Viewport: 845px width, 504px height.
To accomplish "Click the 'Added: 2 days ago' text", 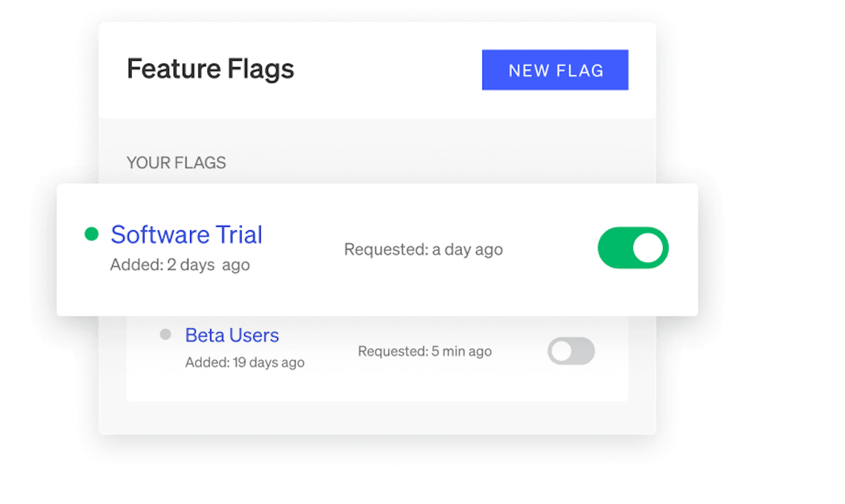I will [x=180, y=265].
